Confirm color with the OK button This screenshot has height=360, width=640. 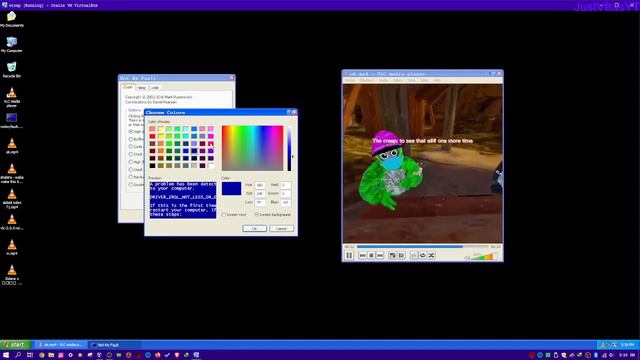(x=254, y=229)
